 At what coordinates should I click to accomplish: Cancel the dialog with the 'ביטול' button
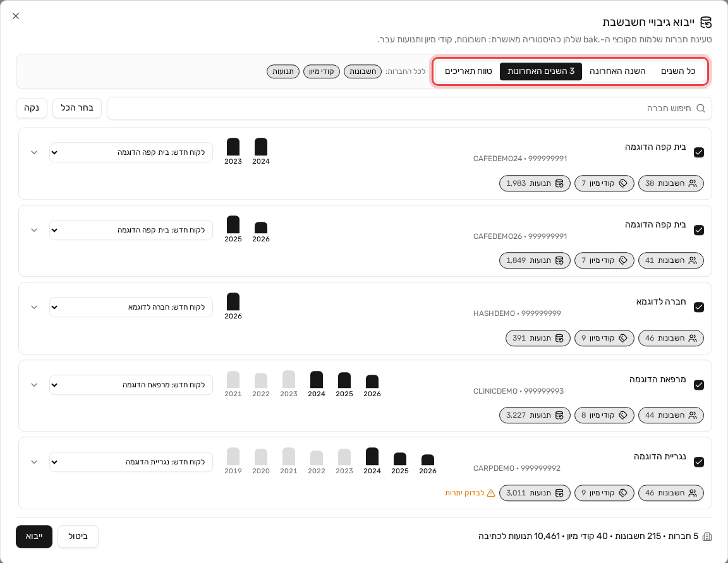click(x=78, y=536)
